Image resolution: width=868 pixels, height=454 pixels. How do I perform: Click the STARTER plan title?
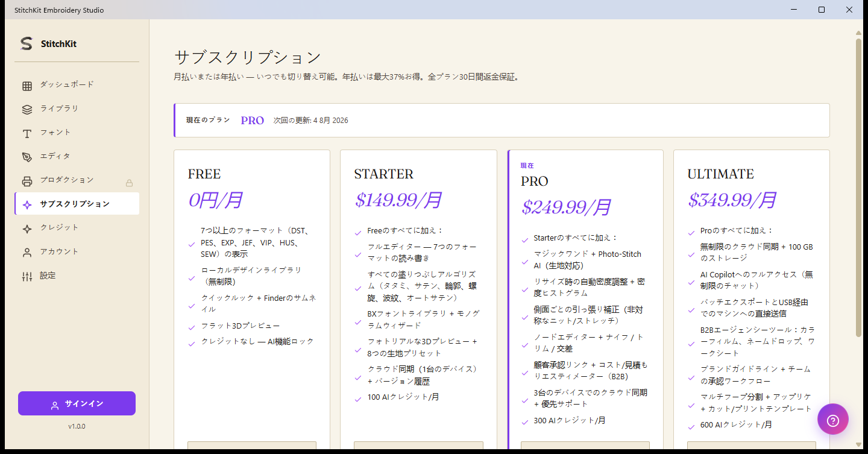(x=384, y=174)
